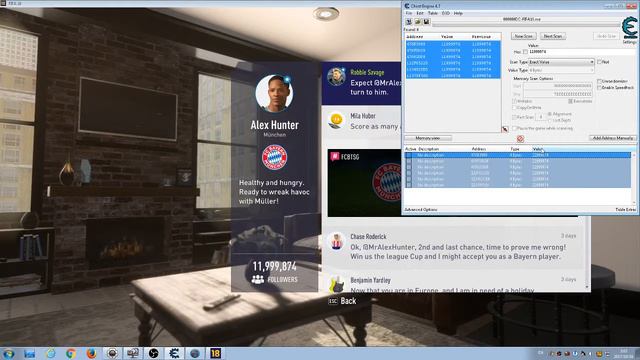This screenshot has height=360, width=640.
Task: Open Advanced Options at bottom left
Action: coord(420,209)
